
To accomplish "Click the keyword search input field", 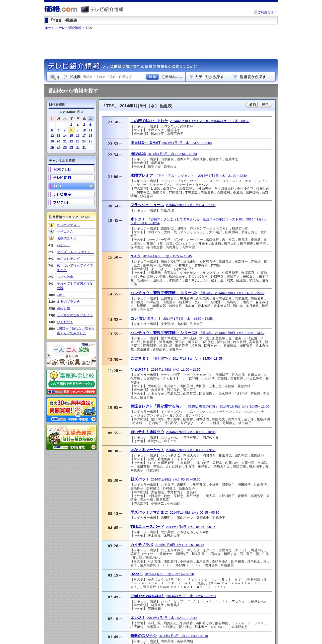I will pyautogui.click(x=113, y=77).
